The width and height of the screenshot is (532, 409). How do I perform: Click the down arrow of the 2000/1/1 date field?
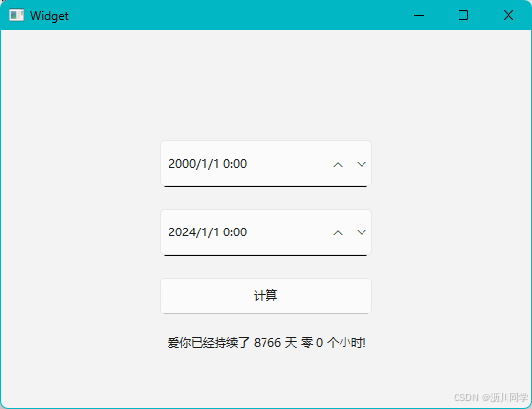[362, 164]
